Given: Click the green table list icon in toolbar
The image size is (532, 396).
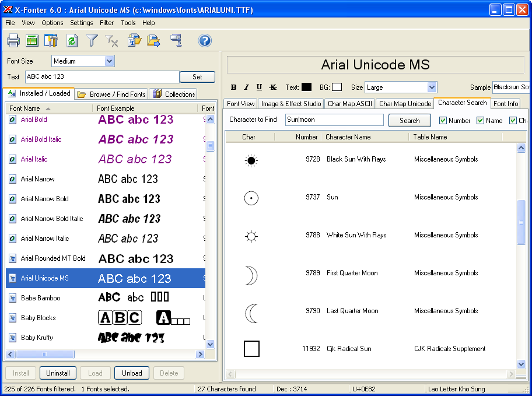Looking at the screenshot, I should click(32, 40).
